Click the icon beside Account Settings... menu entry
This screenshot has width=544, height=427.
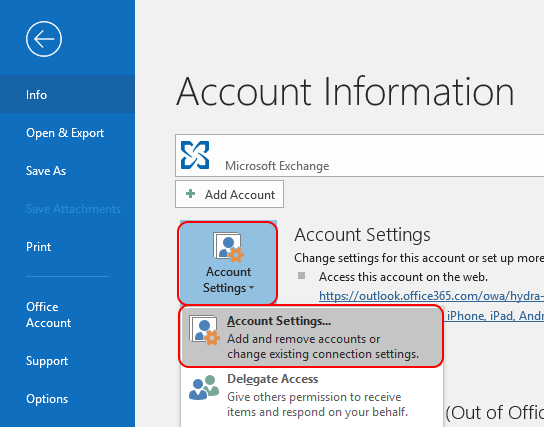click(x=204, y=330)
